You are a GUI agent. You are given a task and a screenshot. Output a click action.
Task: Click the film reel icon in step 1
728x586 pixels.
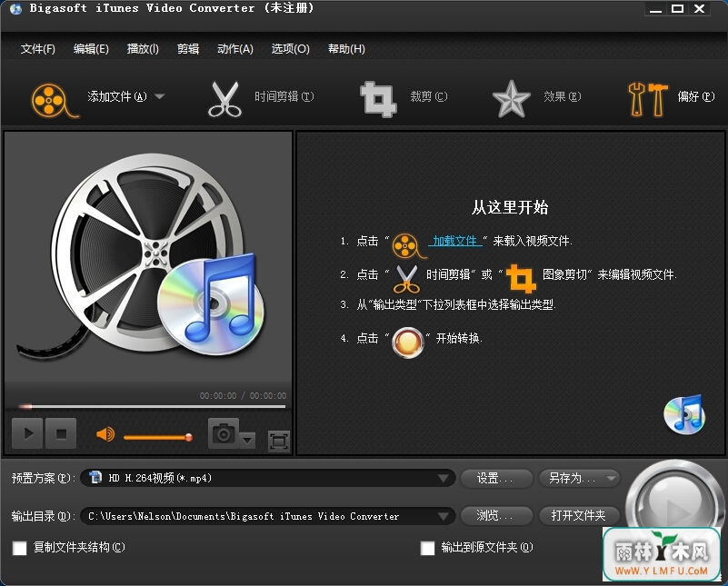click(x=409, y=246)
